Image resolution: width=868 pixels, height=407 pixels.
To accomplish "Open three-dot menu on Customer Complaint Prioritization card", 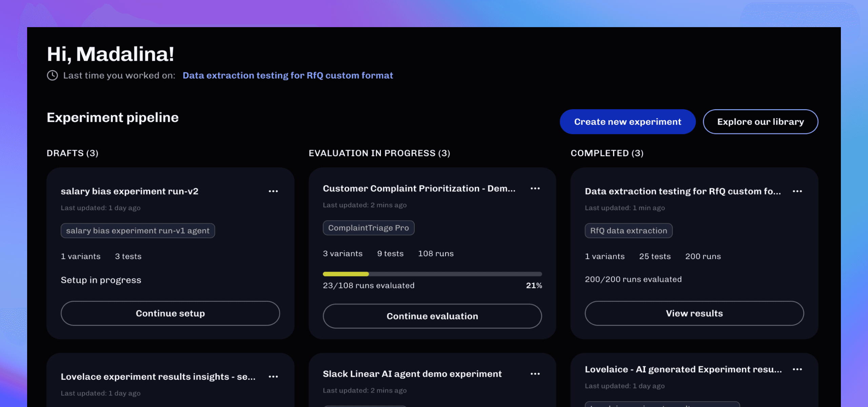I will (x=535, y=189).
